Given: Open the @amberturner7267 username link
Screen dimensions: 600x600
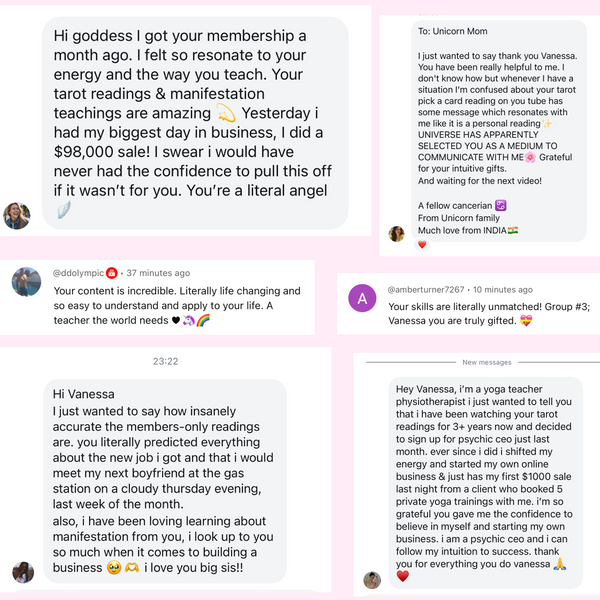Looking at the screenshot, I should (426, 290).
